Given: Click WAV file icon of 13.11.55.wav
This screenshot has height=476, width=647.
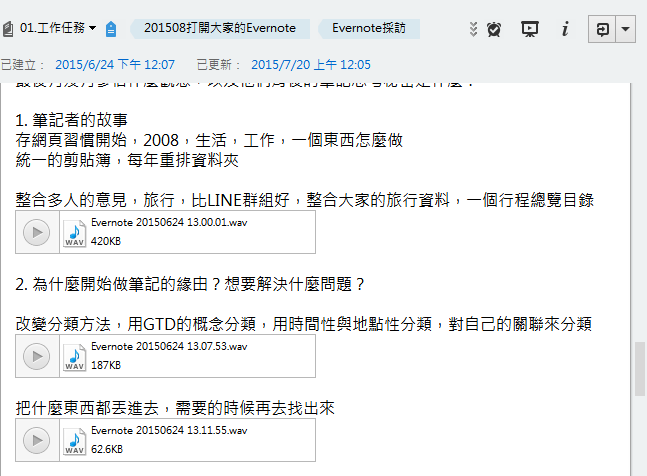Looking at the screenshot, I should [75, 441].
